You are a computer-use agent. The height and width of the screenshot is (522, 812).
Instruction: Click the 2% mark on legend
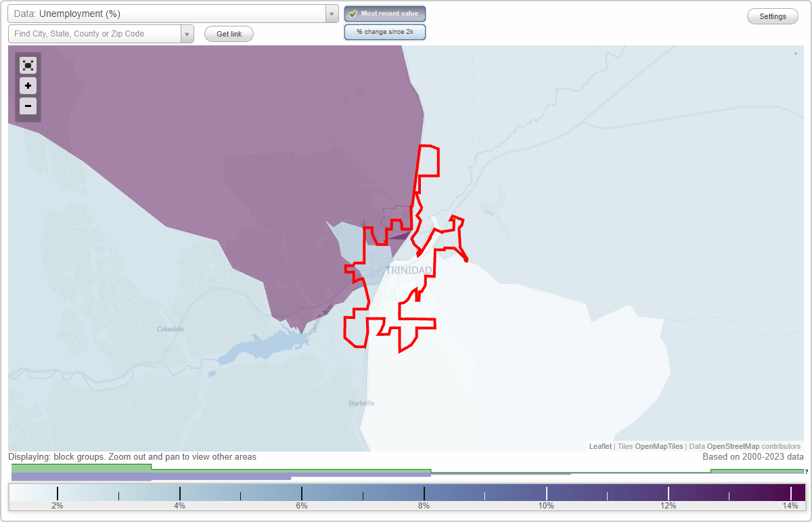[58, 505]
